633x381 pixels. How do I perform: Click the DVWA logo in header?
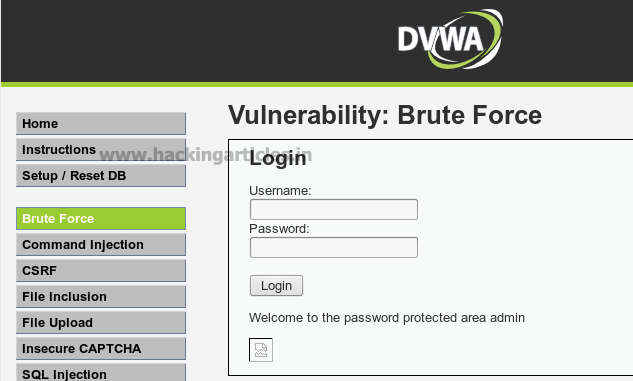(x=450, y=39)
